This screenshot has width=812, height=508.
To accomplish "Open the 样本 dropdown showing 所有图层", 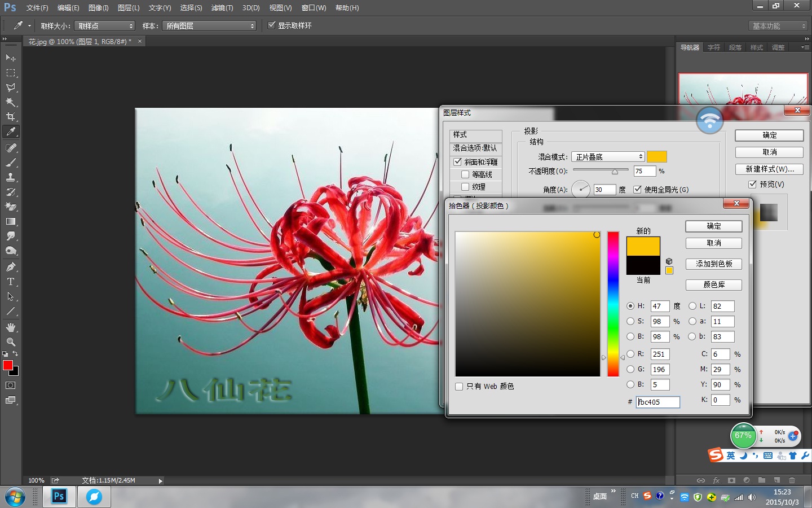I will (209, 25).
